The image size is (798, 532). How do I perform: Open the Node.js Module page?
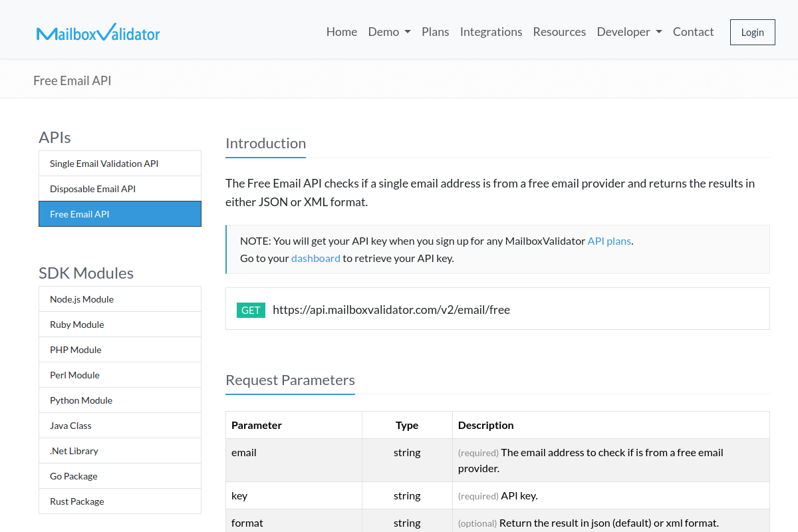[x=120, y=299]
